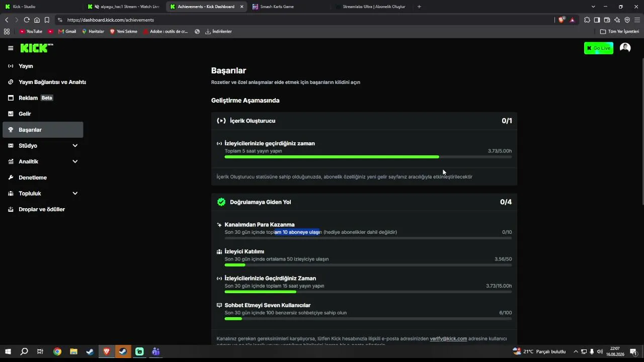The image size is (644, 362).
Task: Click the browser home button
Action: [37, 20]
